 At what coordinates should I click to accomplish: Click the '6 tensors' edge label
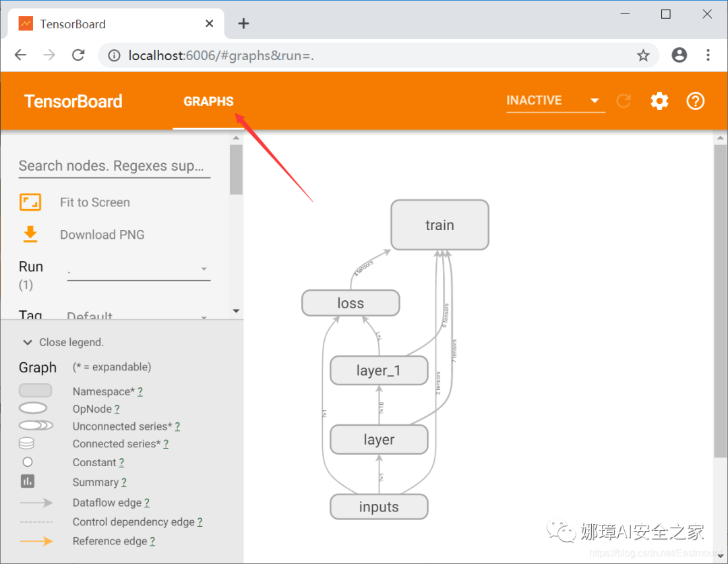tap(446, 316)
